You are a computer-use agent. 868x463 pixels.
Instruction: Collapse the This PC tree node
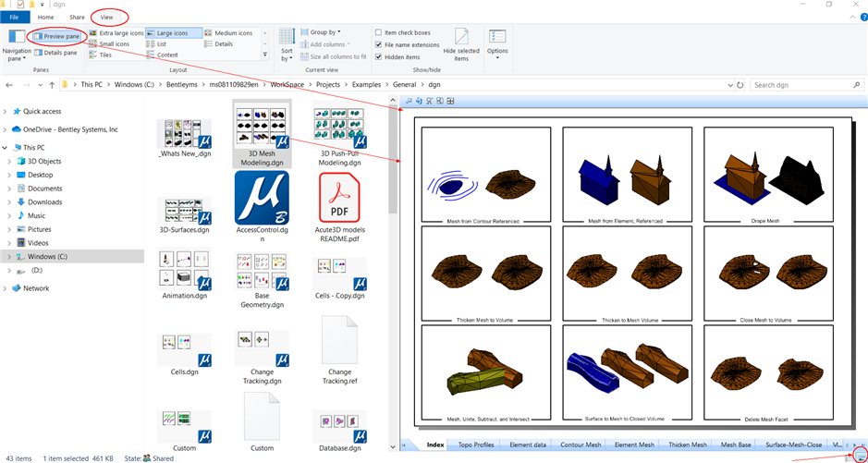[5, 148]
